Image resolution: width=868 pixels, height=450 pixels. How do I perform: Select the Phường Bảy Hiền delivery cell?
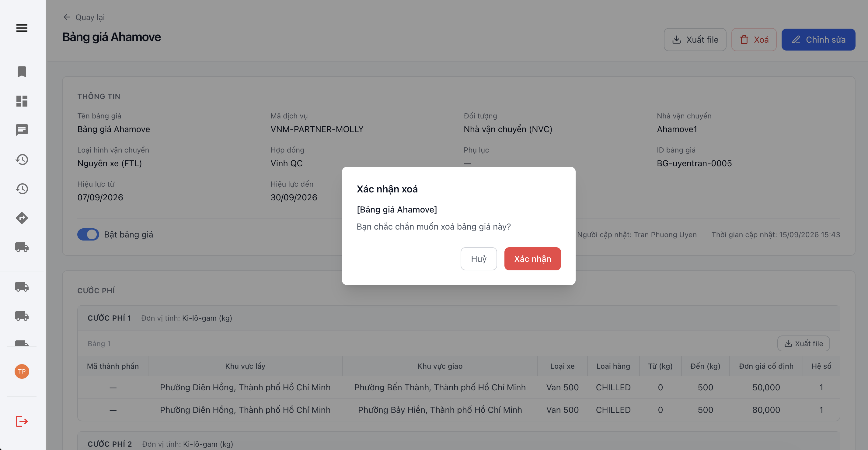point(440,410)
